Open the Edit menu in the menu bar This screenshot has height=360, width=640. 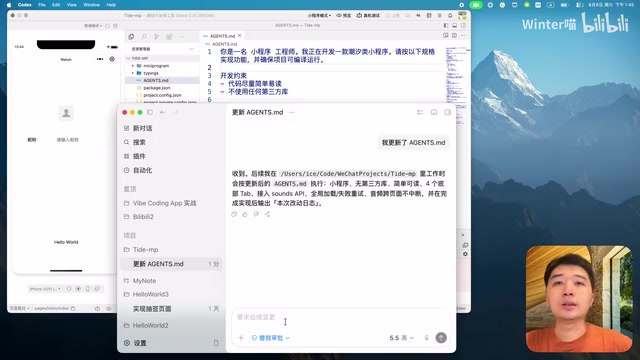pyautogui.click(x=56, y=5)
